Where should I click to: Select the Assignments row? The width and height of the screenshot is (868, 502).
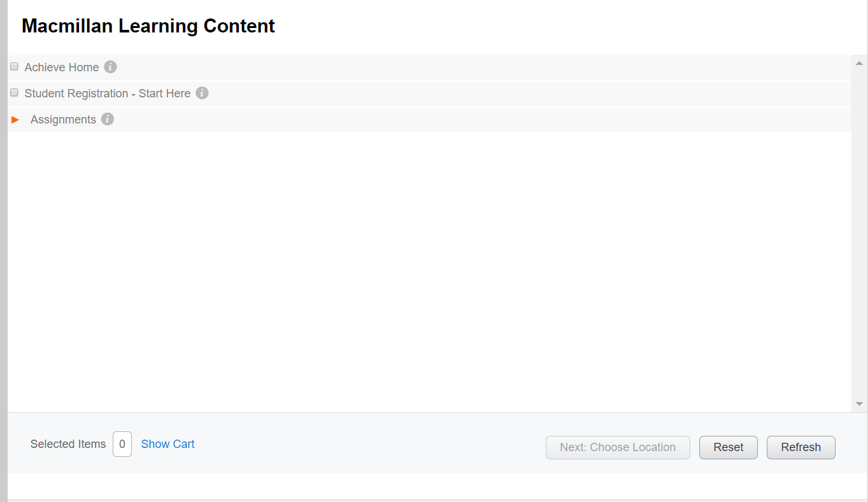tap(63, 119)
